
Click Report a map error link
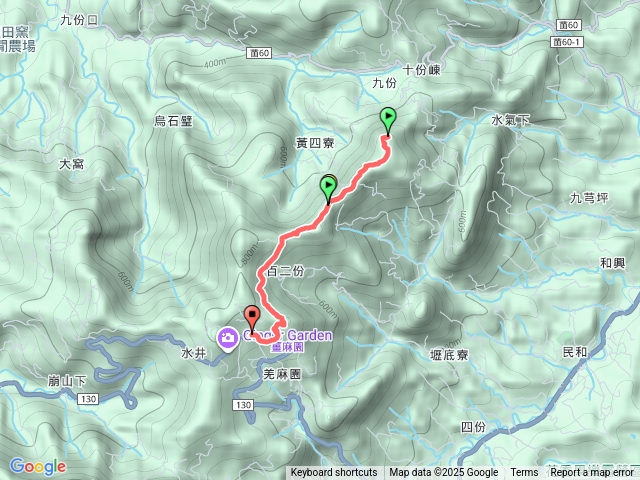[591, 473]
